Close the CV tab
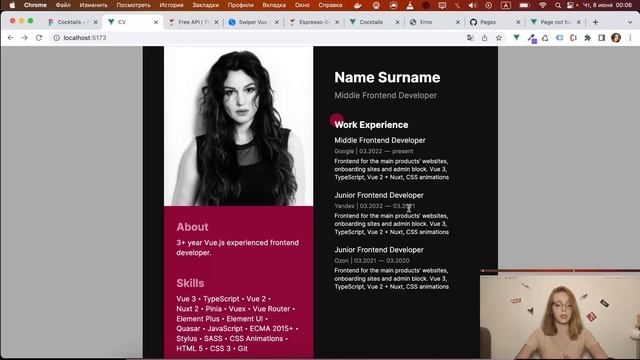Viewport: 640px width, 360px height. coord(156,22)
